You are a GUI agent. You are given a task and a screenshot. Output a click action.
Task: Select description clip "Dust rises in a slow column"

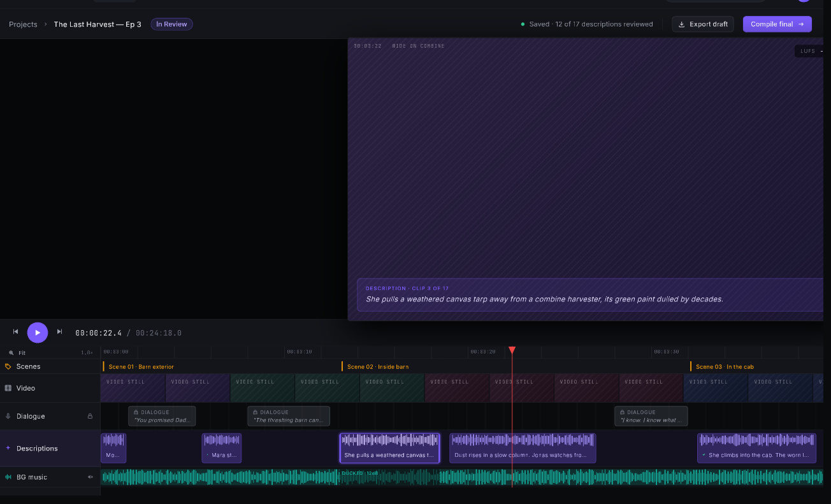(x=523, y=448)
